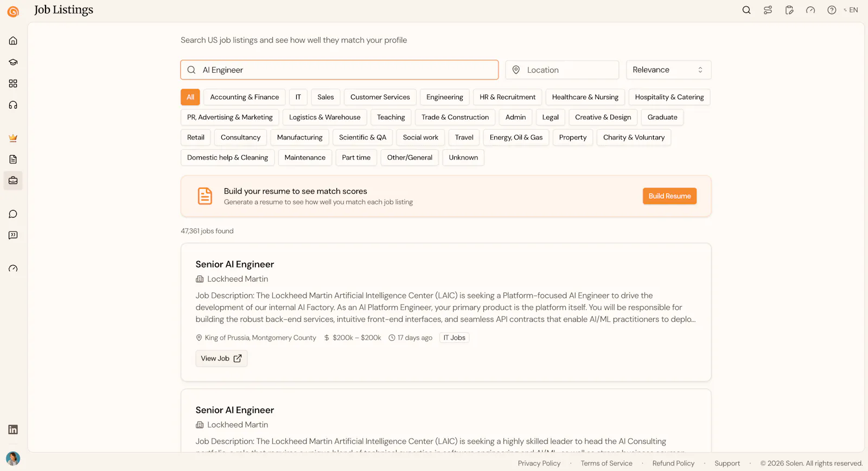The height and width of the screenshot is (471, 868).
Task: Filter by Customer Services
Action: [x=380, y=97]
